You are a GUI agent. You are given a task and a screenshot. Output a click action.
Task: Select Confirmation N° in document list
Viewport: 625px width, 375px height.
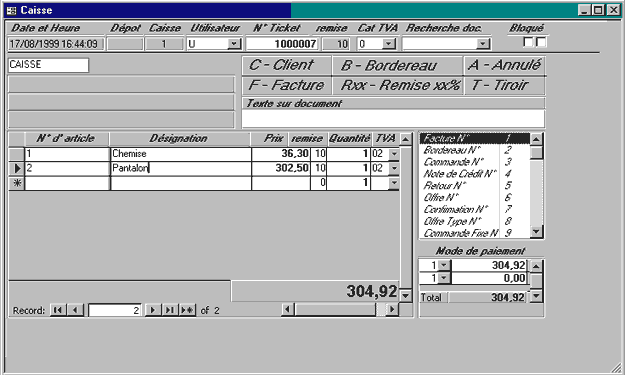click(474, 209)
